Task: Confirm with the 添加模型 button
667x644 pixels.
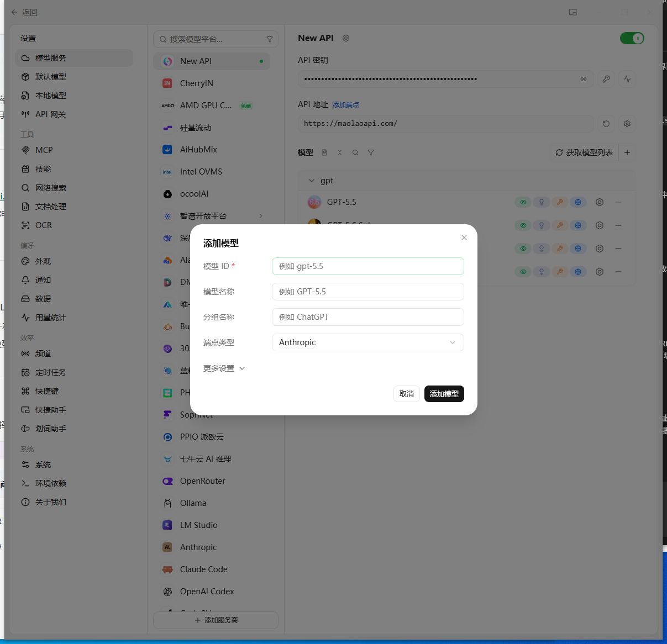Action: 444,394
